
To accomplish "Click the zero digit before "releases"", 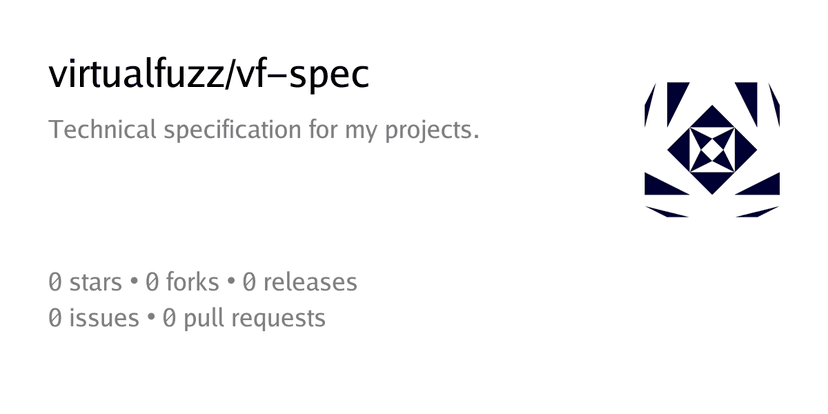I will [x=250, y=283].
